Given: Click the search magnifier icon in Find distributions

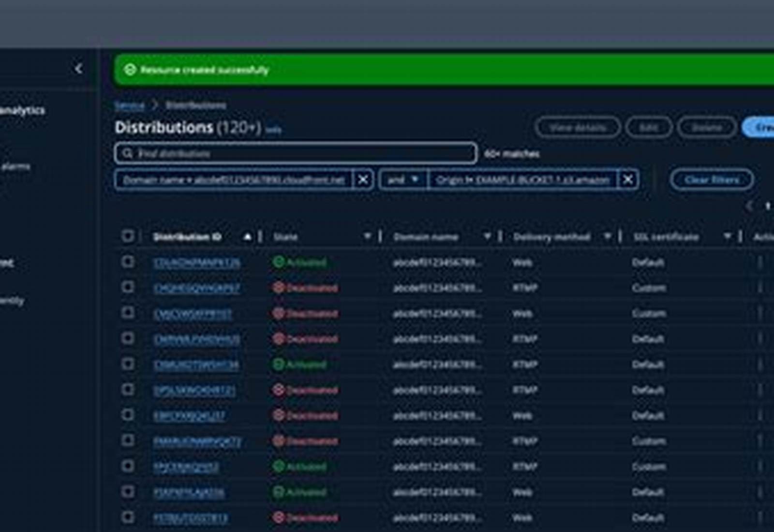Looking at the screenshot, I should tap(127, 153).
